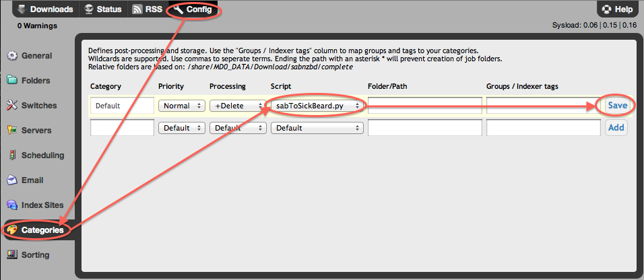The width and height of the screenshot is (644, 280).
Task: Save the Default category row
Action: point(617,106)
